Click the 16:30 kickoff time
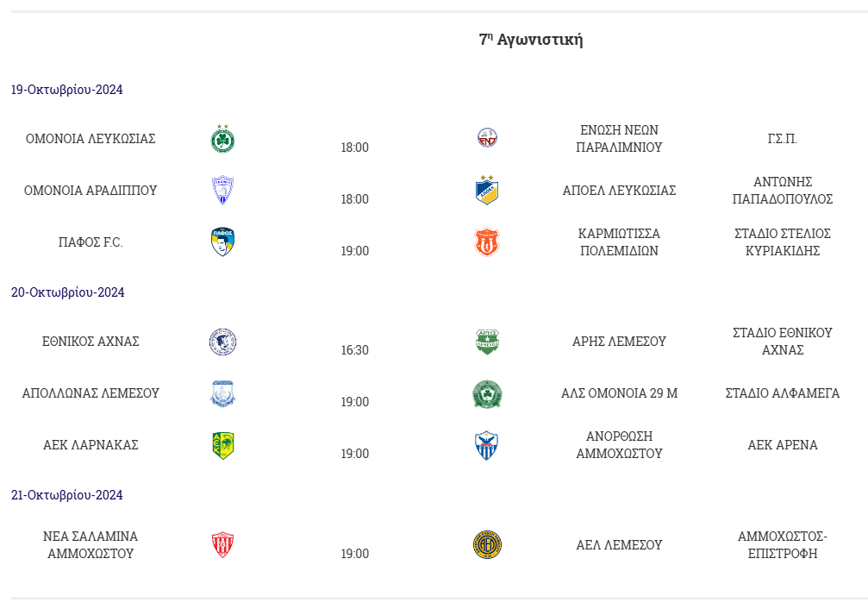 (355, 350)
